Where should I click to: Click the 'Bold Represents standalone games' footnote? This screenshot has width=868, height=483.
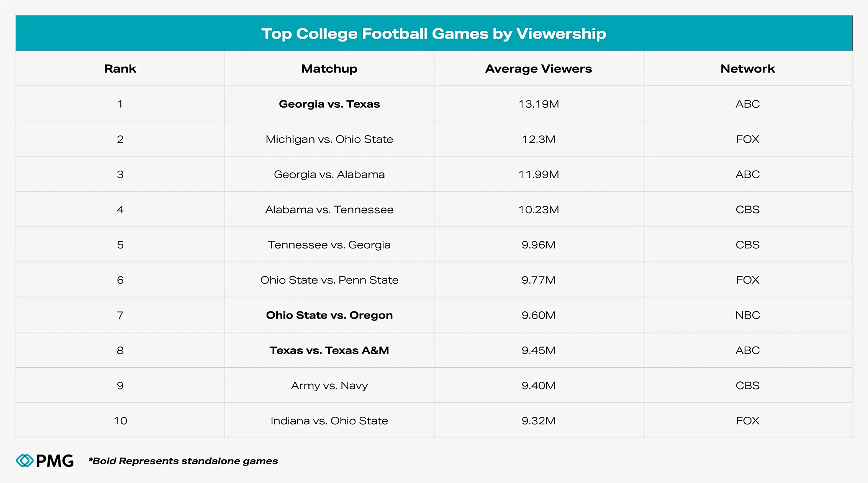tap(183, 461)
